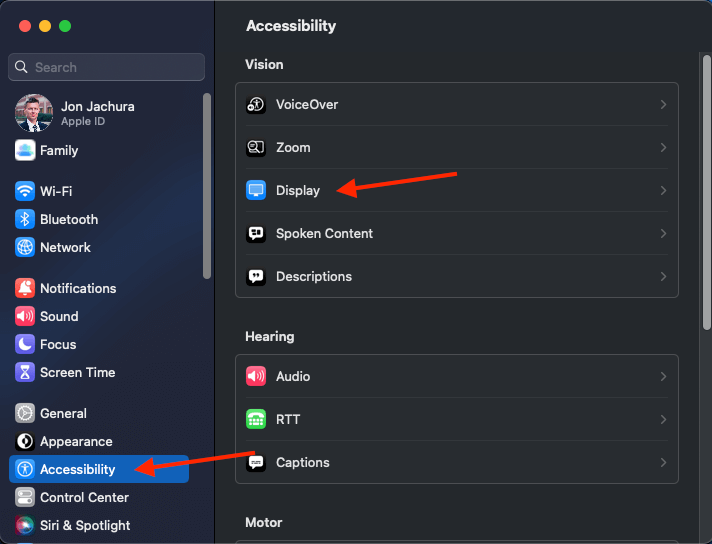Open Siri & Spotlight settings
The image size is (712, 544).
[85, 525]
